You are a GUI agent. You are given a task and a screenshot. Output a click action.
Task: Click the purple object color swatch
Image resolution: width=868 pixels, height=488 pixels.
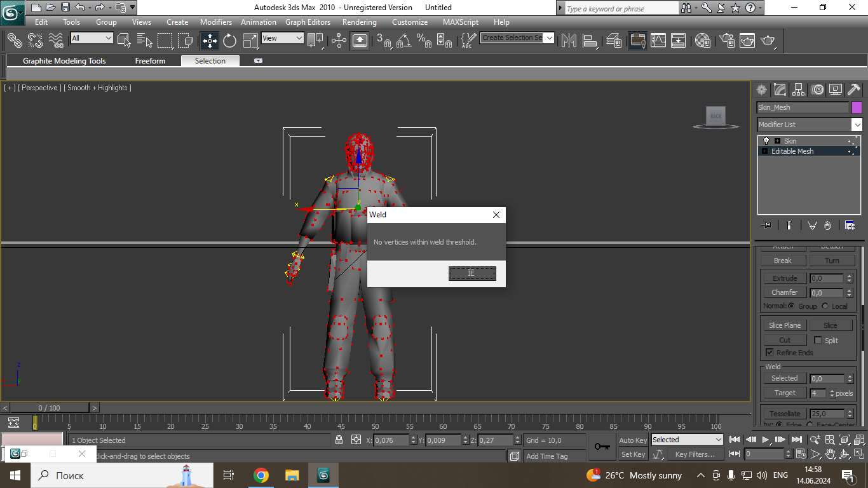[857, 107]
